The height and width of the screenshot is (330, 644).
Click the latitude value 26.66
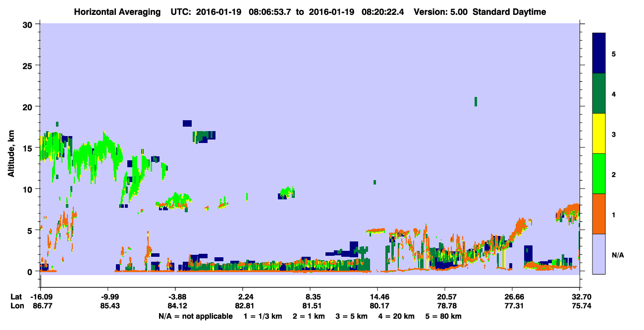pyautogui.click(x=512, y=297)
